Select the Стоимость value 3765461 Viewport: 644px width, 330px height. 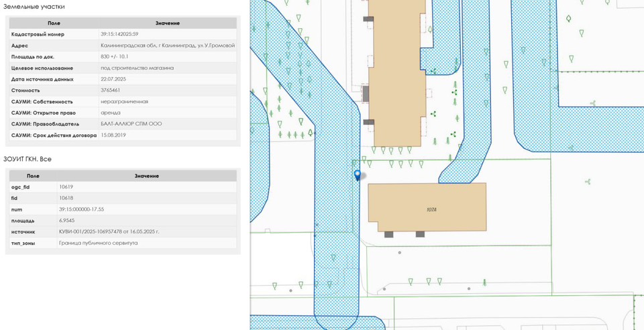coord(111,90)
